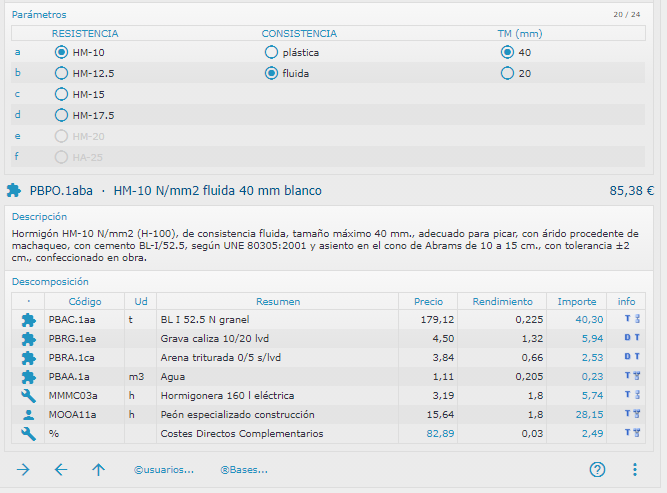Choose the plástica consistency radio button
The width and height of the screenshot is (667, 493).
(271, 52)
